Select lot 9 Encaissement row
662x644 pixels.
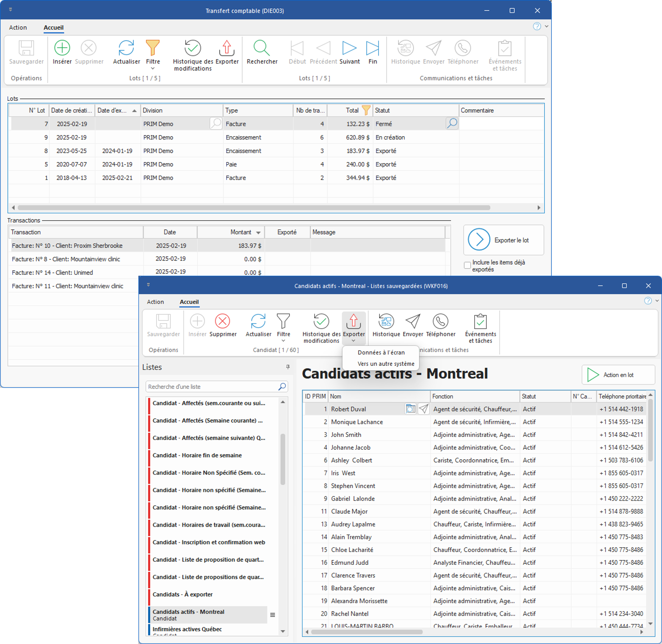click(276, 137)
